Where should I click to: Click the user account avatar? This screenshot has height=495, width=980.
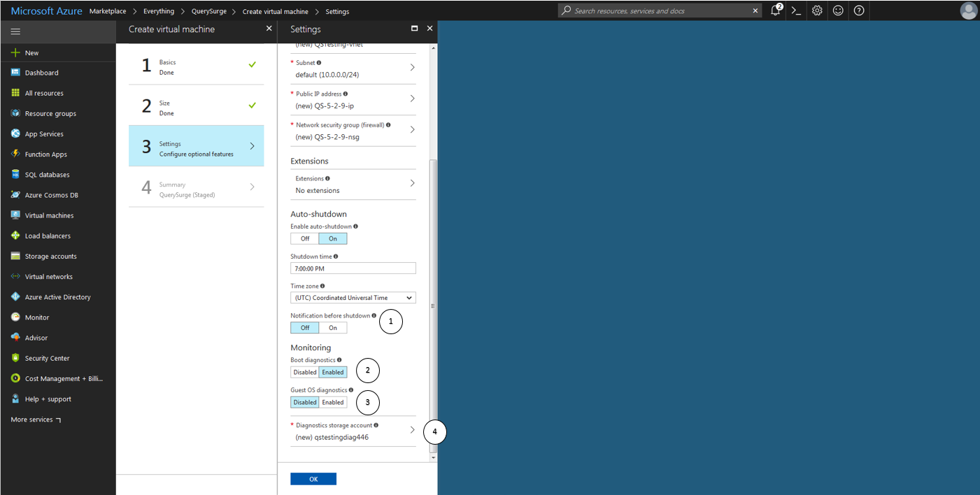click(x=968, y=10)
